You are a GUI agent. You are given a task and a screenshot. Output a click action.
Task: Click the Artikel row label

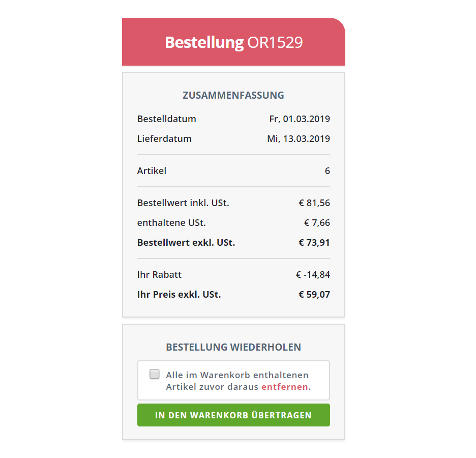(x=152, y=170)
